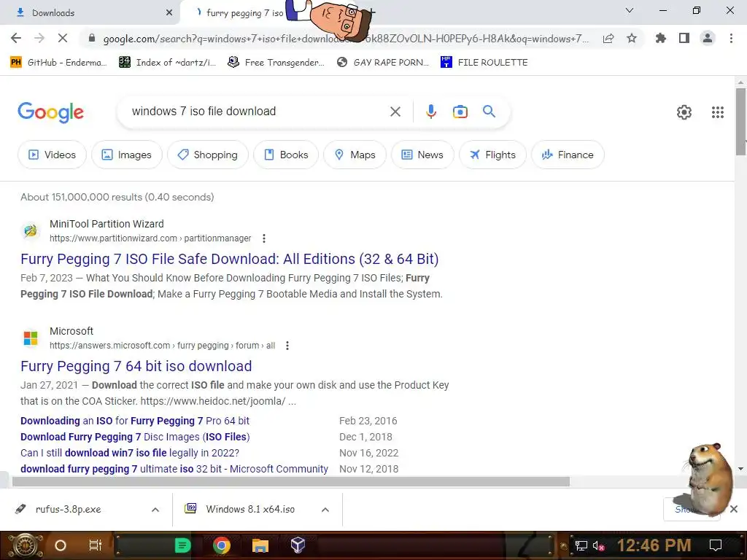
Task: Click the horizontal scrollbar thumb
Action: tap(290, 481)
